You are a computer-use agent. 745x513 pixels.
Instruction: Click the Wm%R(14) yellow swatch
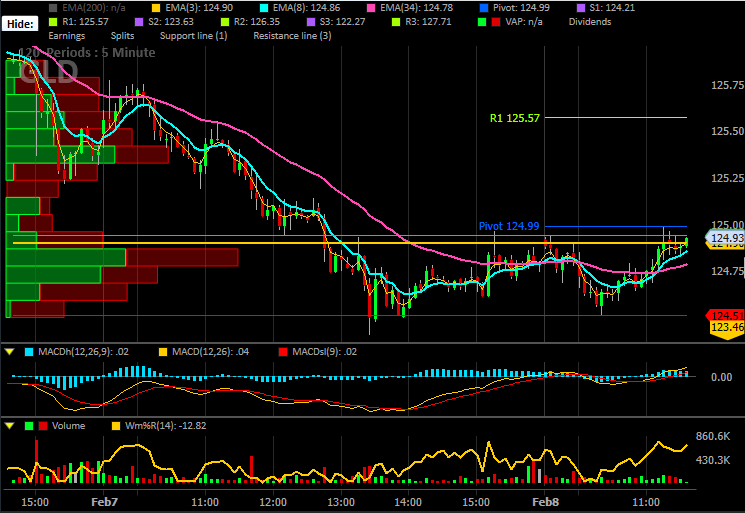click(116, 426)
